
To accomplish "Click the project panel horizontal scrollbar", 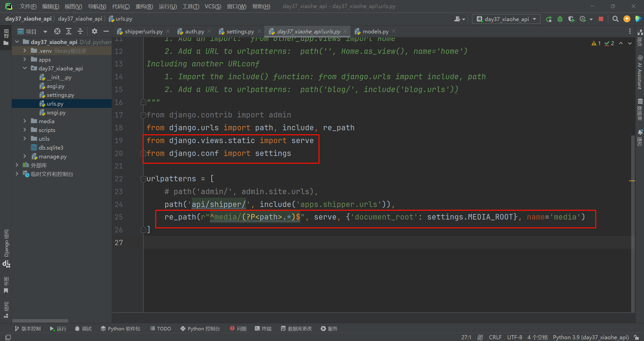I will [x=40, y=321].
